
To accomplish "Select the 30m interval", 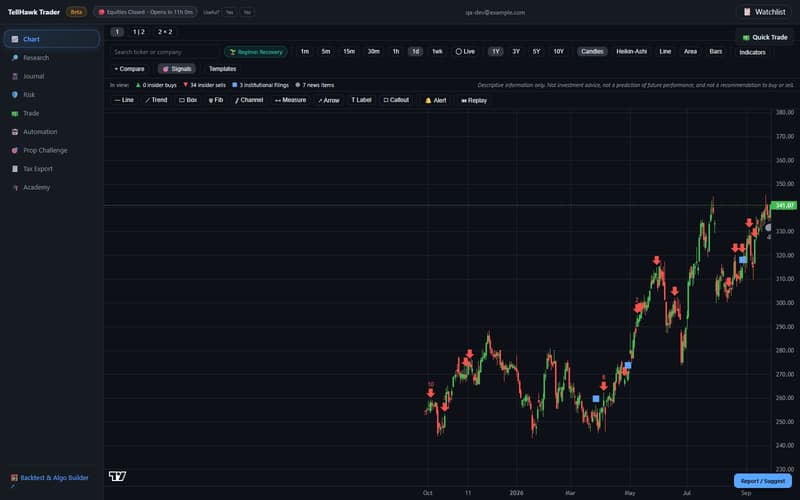I will (373, 52).
